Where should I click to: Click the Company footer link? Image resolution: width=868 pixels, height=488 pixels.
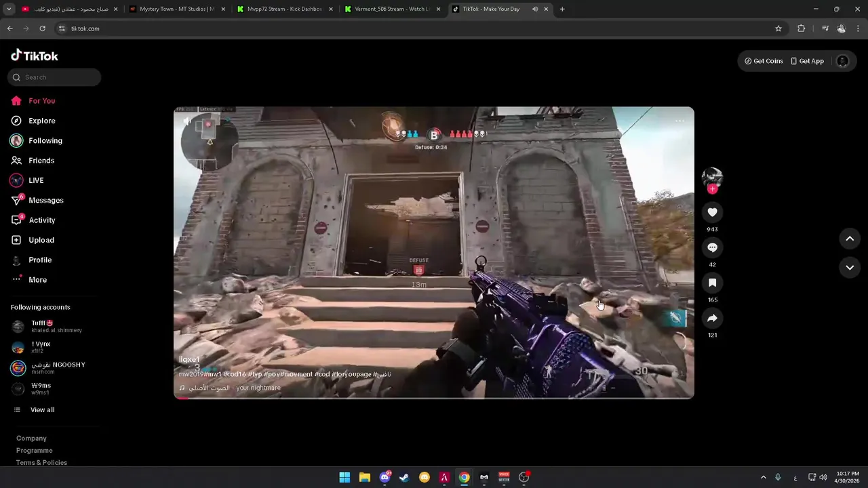click(x=31, y=439)
